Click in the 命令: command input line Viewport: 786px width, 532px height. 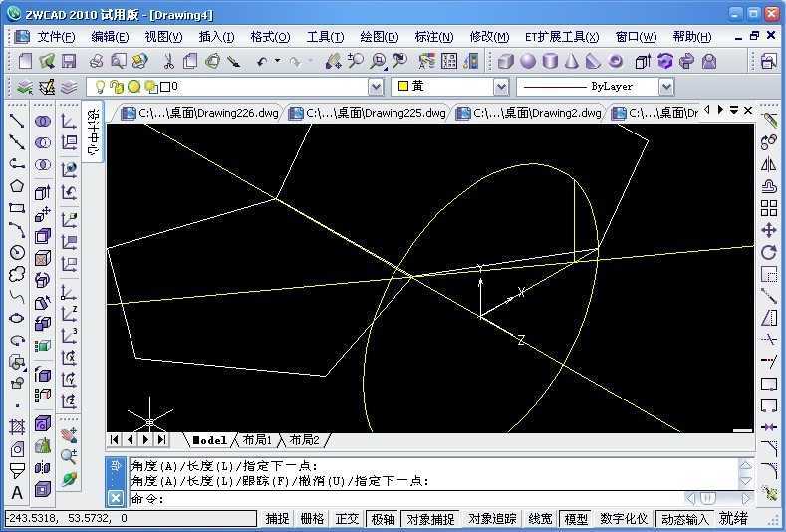click(x=406, y=499)
